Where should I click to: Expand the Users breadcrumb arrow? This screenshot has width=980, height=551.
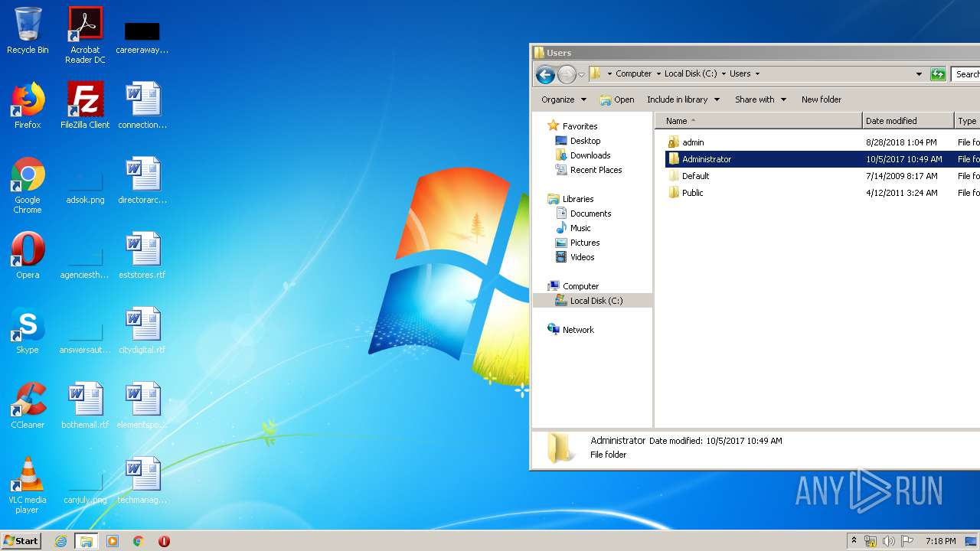coord(757,74)
